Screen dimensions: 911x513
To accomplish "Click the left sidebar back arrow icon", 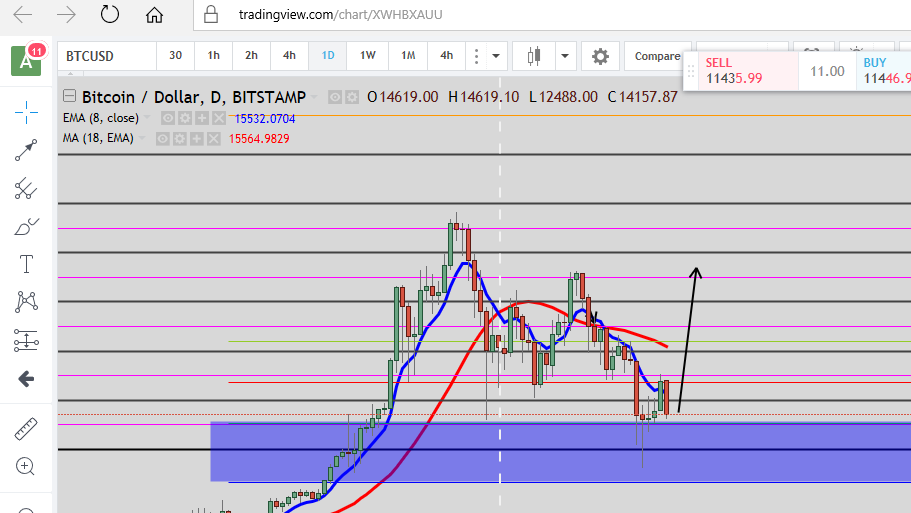I will coord(26,379).
